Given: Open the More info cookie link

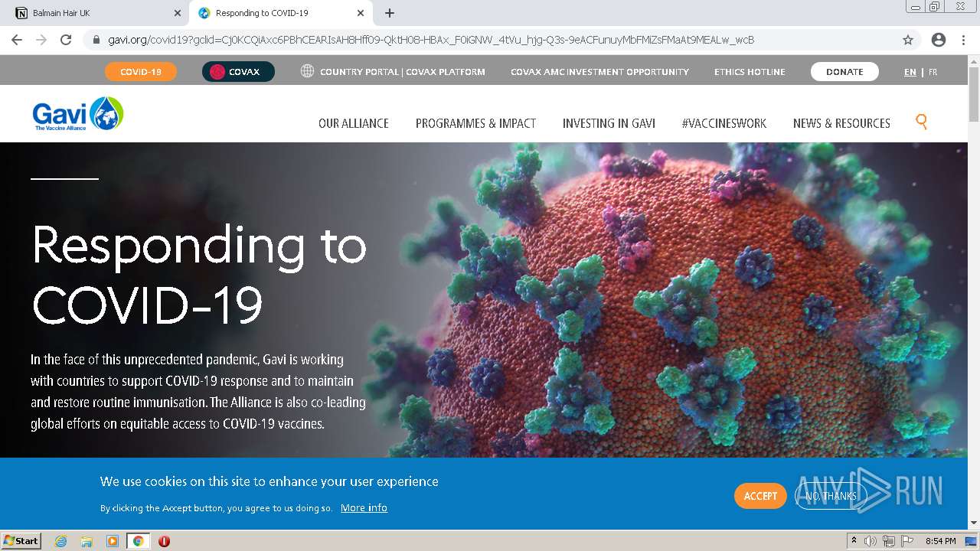Looking at the screenshot, I should [x=364, y=507].
